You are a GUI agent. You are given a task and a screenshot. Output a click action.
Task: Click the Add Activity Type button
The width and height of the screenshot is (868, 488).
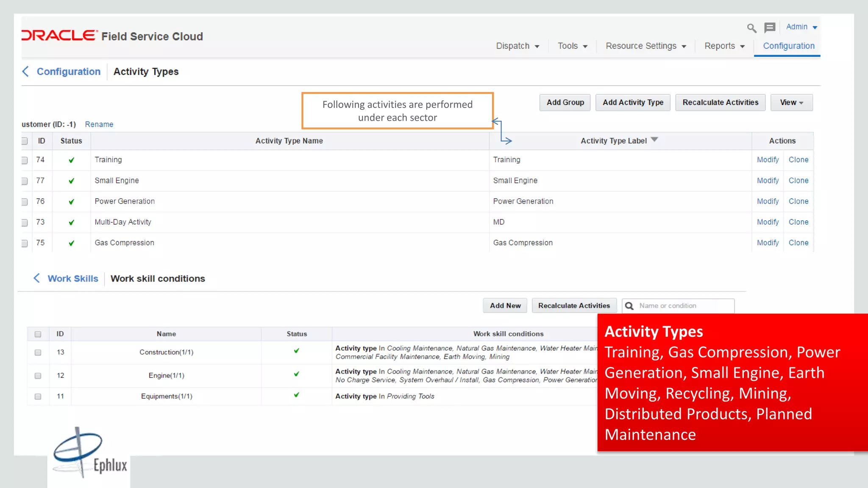coord(633,103)
